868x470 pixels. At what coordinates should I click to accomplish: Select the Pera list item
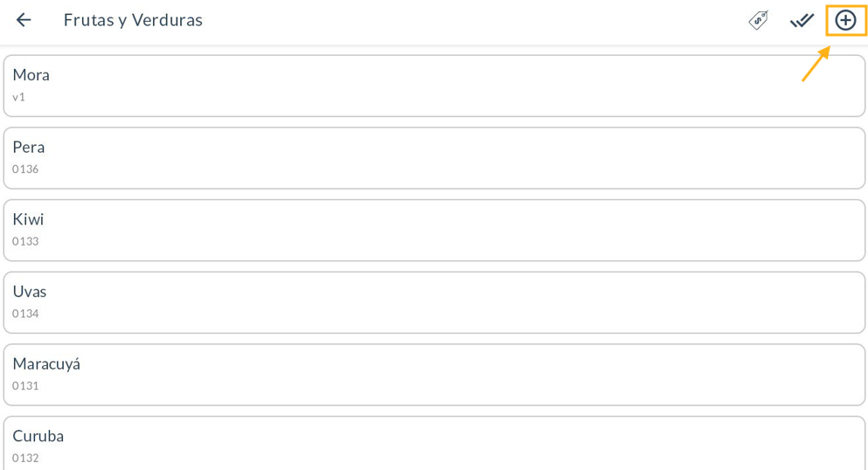click(x=434, y=158)
